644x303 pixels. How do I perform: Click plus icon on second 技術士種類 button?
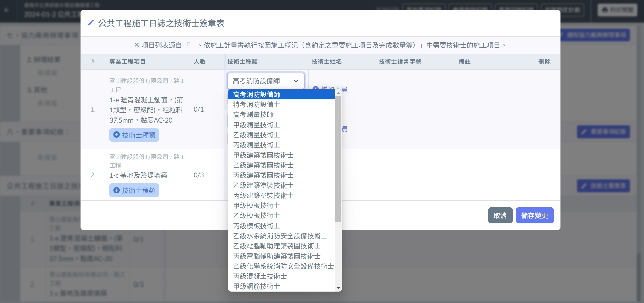click(x=116, y=190)
